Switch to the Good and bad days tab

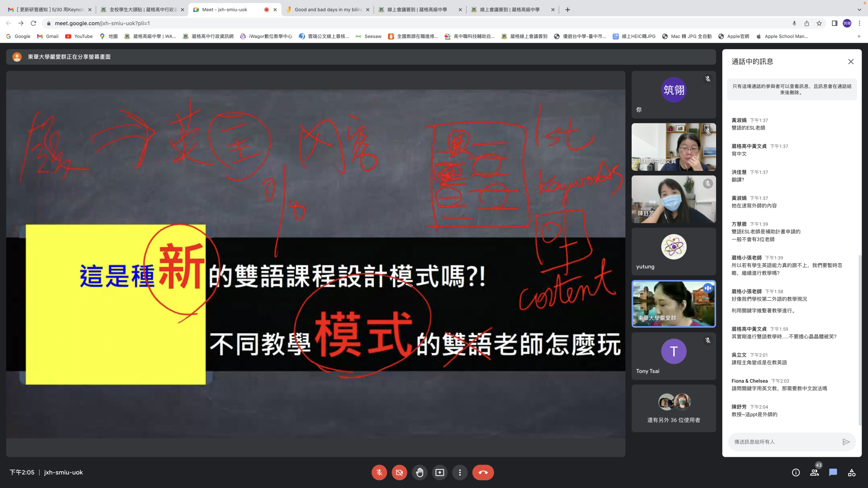(x=327, y=9)
